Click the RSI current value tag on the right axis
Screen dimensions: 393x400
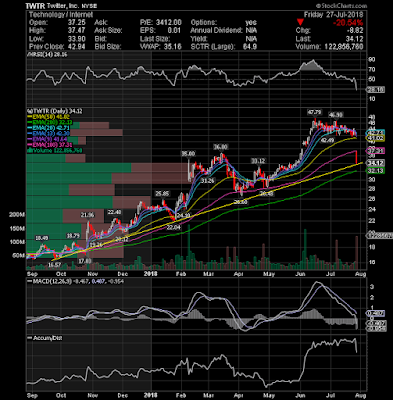click(x=376, y=89)
